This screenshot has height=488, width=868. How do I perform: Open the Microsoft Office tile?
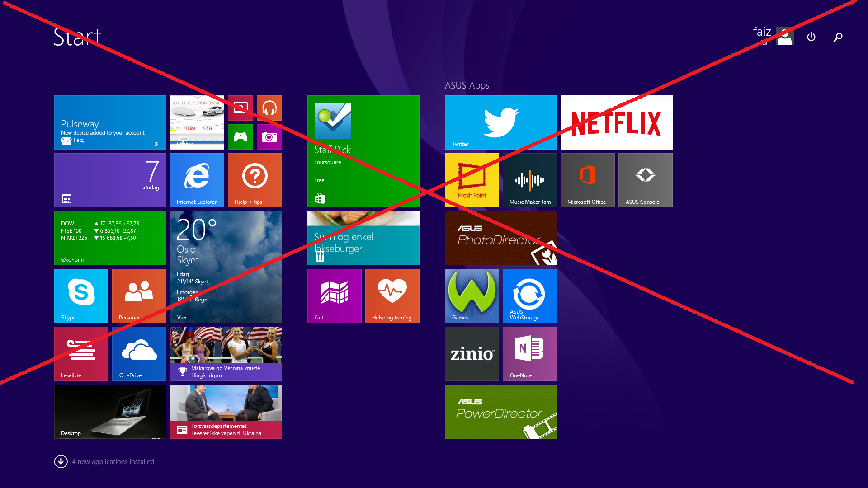click(x=588, y=180)
